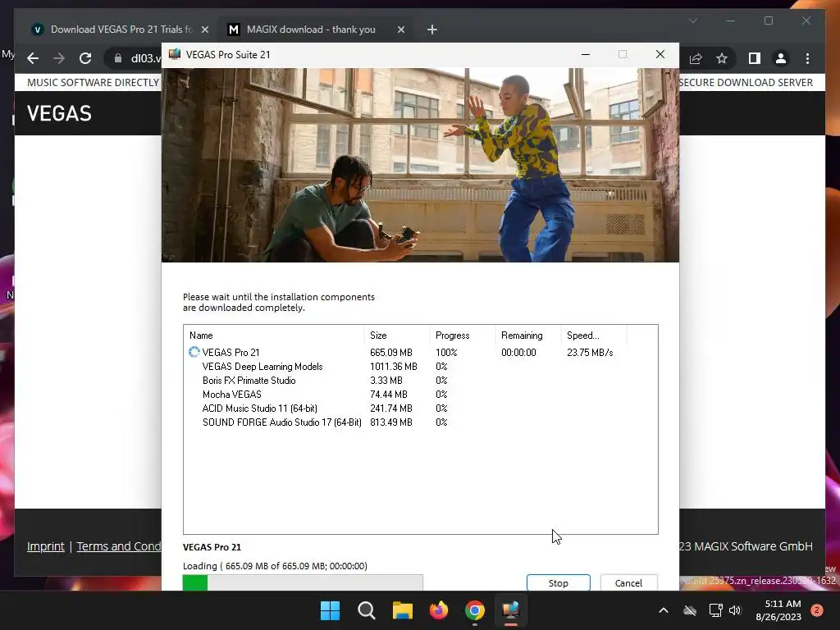
Task: Click the Size column header
Action: [396, 336]
